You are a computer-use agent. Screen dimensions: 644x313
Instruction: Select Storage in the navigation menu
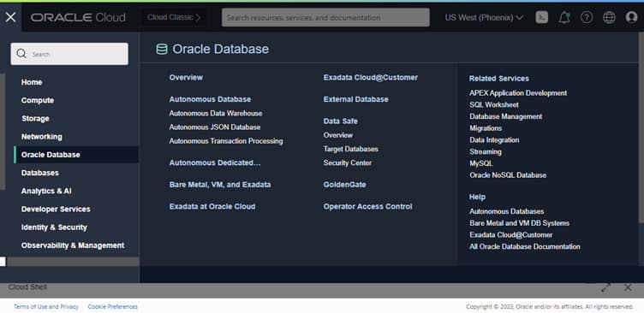[35, 119]
